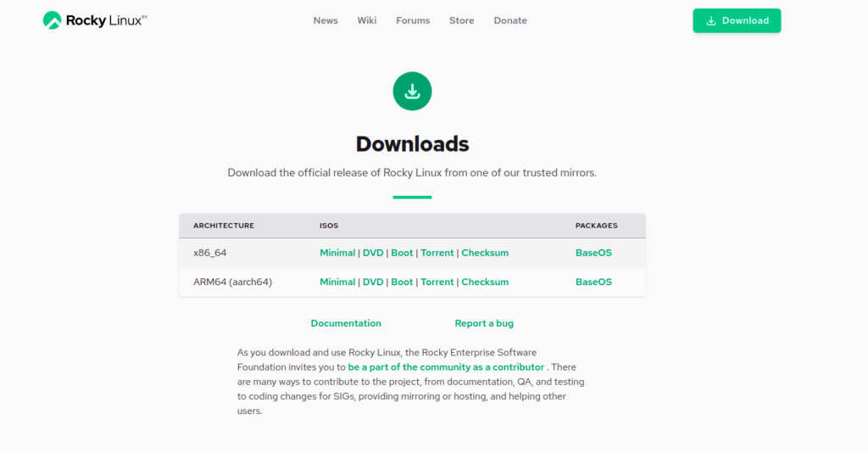The width and height of the screenshot is (868, 453).
Task: Go to Forums
Action: tap(413, 20)
